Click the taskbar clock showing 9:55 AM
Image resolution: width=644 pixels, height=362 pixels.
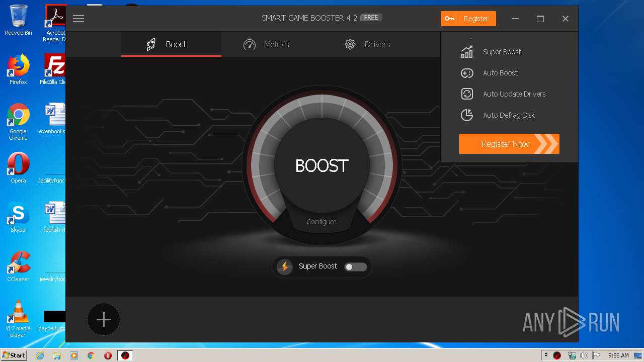click(x=618, y=355)
